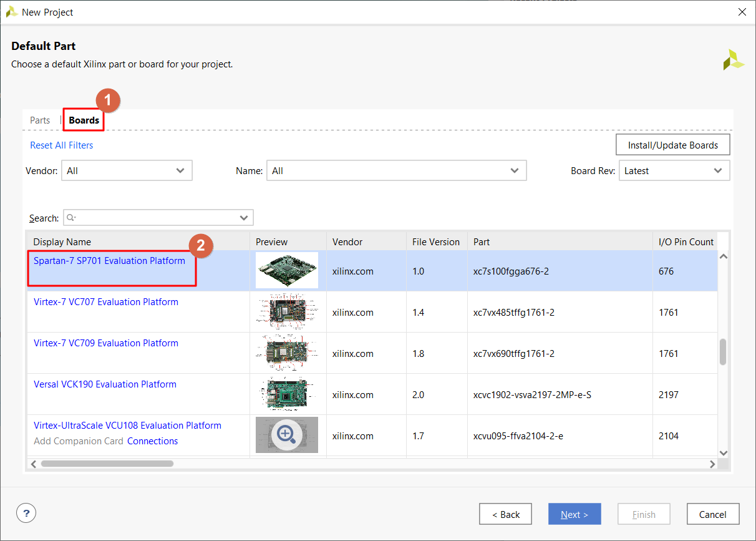
Task: Click Add Companion Card text
Action: click(78, 441)
